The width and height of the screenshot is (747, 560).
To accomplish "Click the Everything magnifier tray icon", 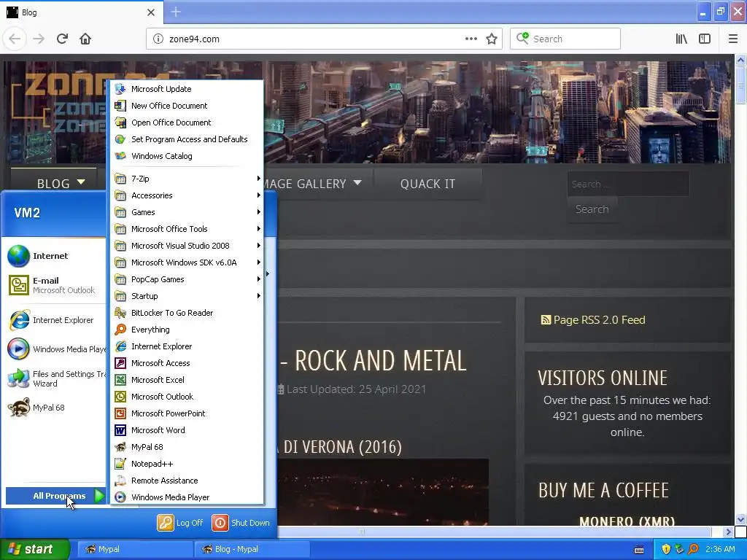I will click(x=693, y=550).
